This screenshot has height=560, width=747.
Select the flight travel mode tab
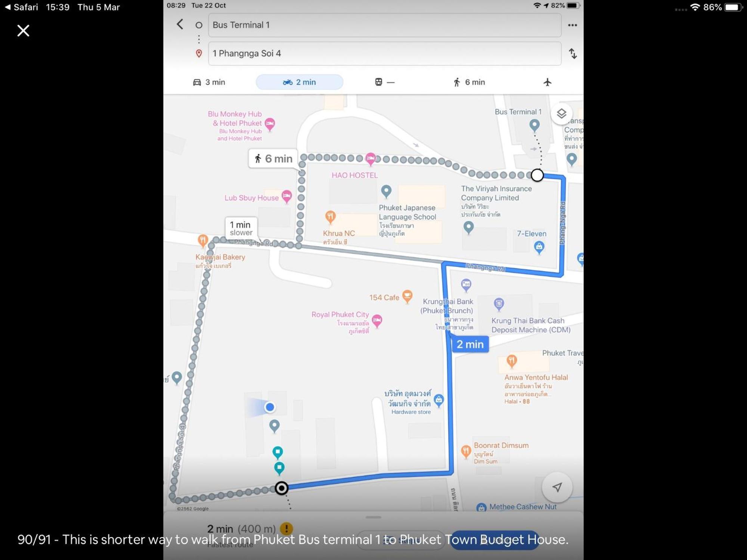point(547,82)
